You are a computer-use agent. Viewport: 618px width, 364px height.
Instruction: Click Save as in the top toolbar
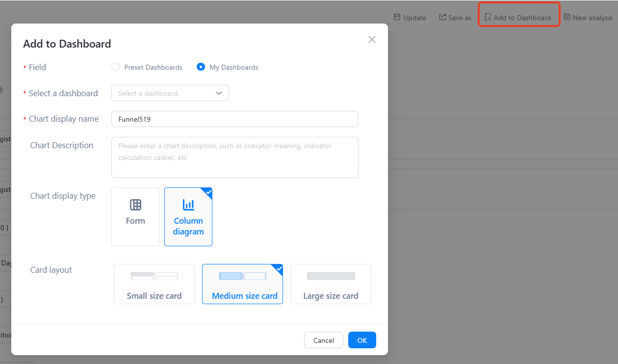tap(455, 18)
